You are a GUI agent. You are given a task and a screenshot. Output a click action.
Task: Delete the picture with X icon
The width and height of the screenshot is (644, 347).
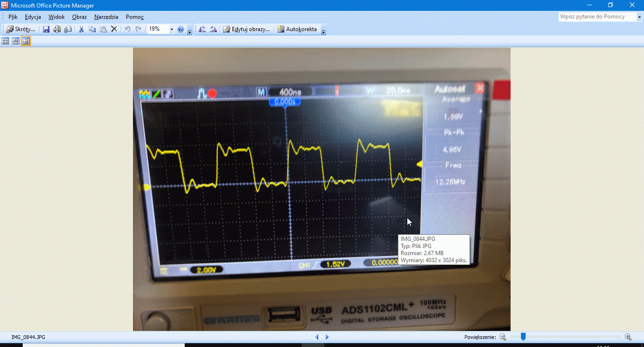tap(114, 29)
